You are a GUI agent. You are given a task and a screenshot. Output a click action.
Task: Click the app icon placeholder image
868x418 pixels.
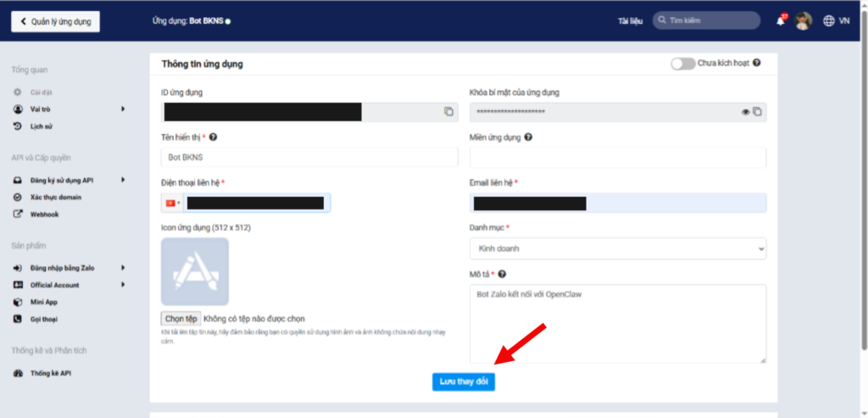coord(195,272)
